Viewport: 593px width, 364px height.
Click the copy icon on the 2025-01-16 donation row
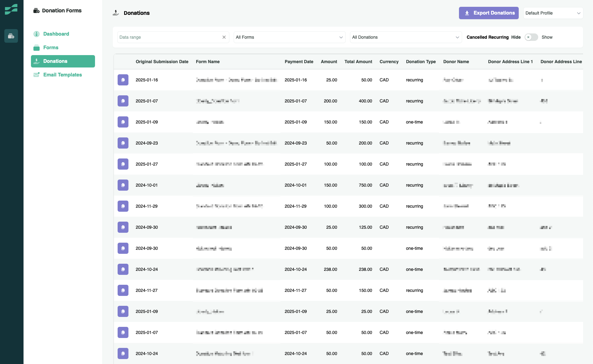point(123,80)
